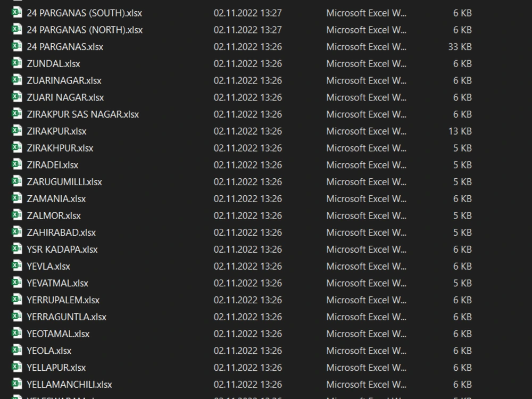This screenshot has width=532, height=399.
Task: Click the file name ZUARINAGAR.xlsx
Action: 64,81
